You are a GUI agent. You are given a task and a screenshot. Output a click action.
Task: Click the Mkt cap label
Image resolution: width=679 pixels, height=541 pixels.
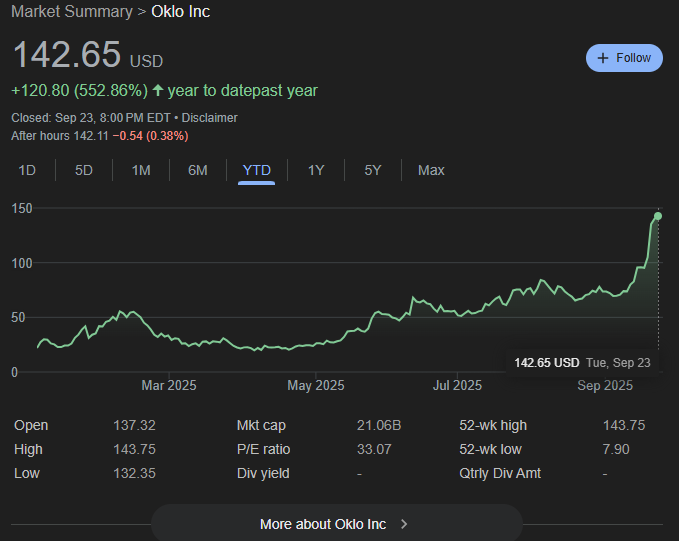pyautogui.click(x=261, y=425)
